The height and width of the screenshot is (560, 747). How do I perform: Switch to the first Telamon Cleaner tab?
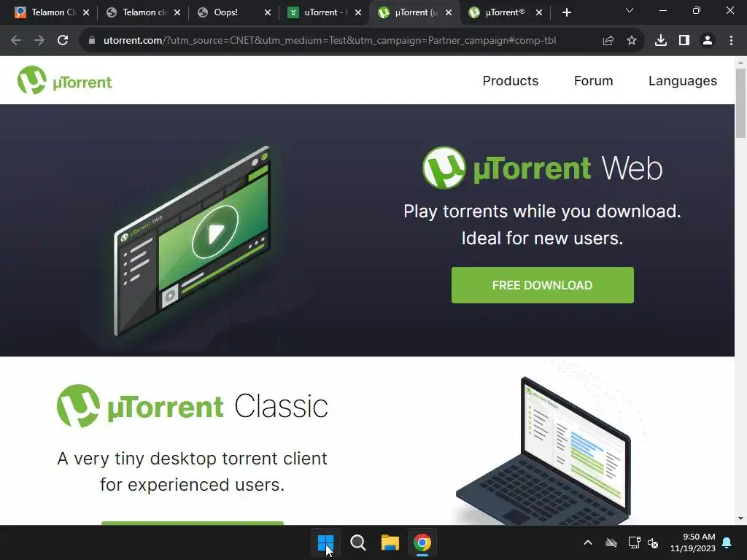[52, 12]
